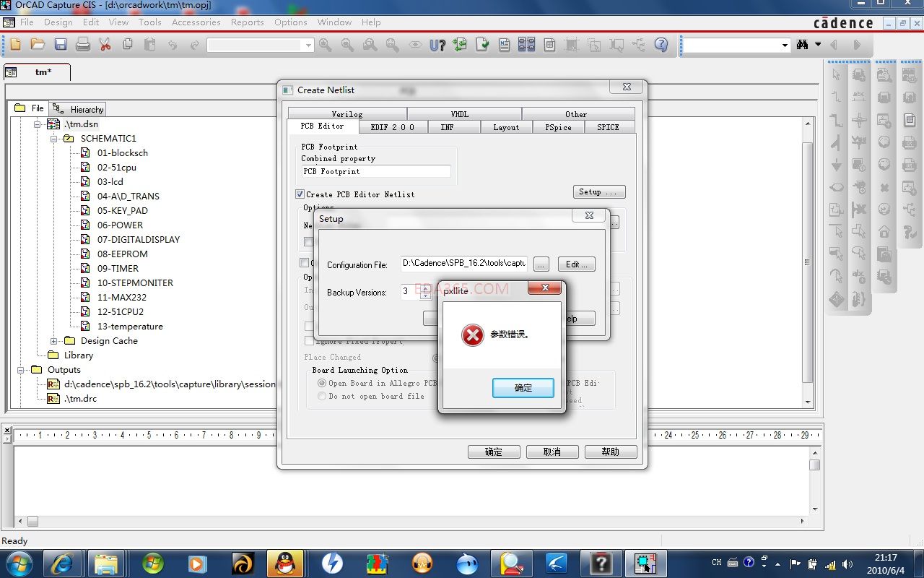The height and width of the screenshot is (578, 924).
Task: Run Design Rules Check toolbar icon
Action: [x=482, y=45]
